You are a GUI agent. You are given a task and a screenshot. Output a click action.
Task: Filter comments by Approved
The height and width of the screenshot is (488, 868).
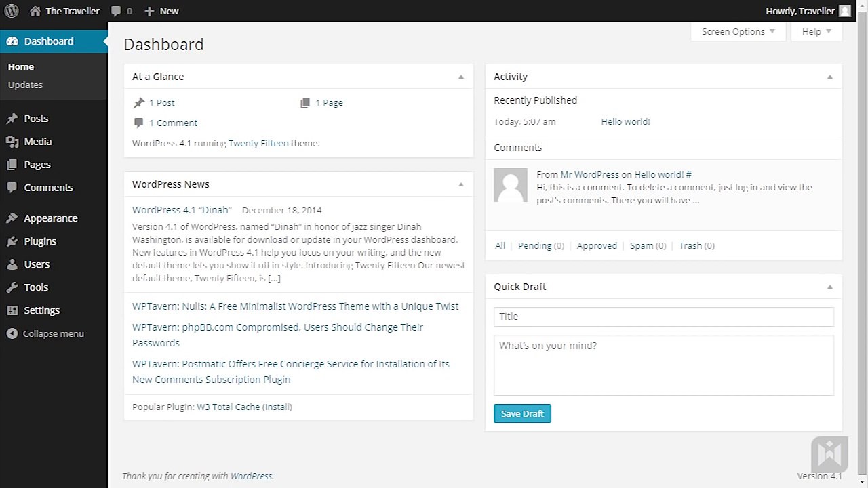click(597, 246)
